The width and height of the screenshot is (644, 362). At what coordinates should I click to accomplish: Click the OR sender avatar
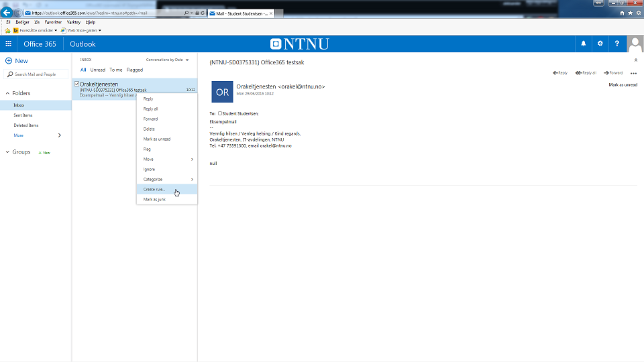coord(222,92)
